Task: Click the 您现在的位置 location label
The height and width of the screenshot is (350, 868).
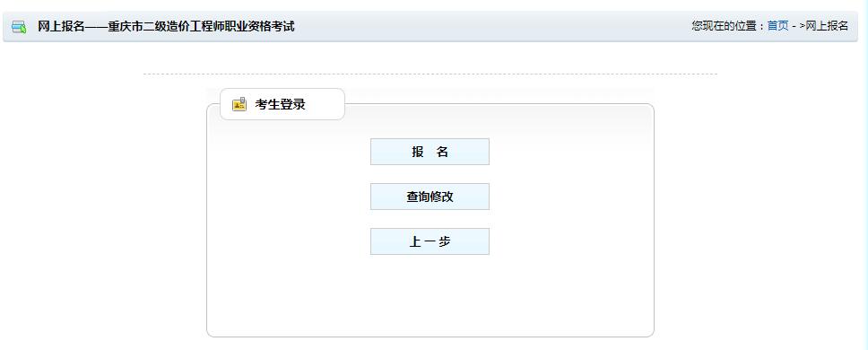Action: [x=725, y=26]
